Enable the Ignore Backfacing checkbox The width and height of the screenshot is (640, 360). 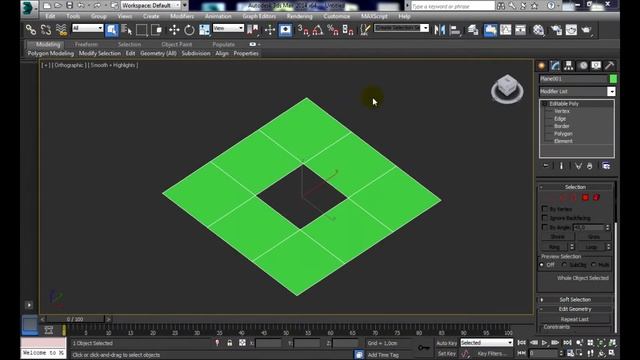544,218
